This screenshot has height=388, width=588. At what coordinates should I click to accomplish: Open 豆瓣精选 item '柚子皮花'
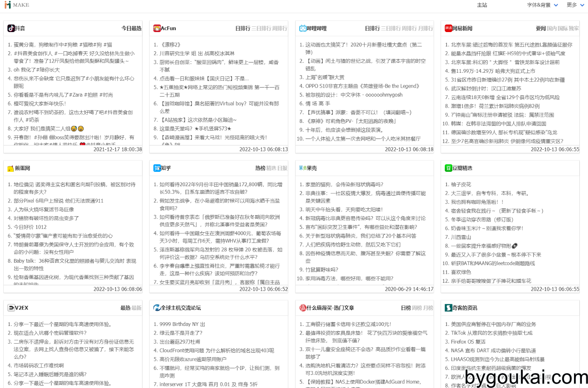coord(461,185)
